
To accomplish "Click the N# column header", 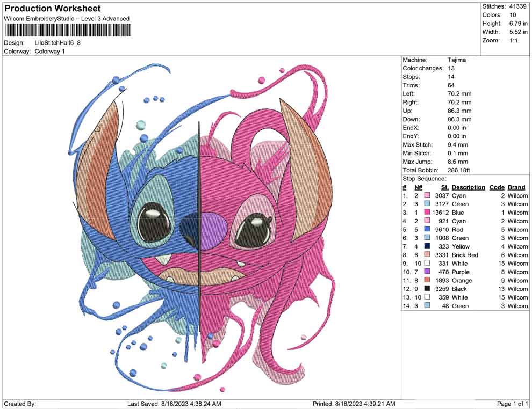I will tap(418, 187).
